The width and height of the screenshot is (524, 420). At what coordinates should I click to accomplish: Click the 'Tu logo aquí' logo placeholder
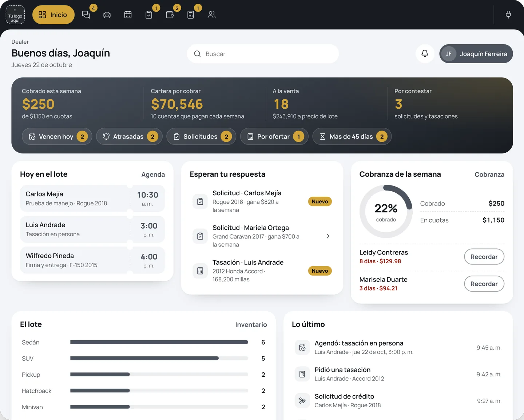click(15, 15)
